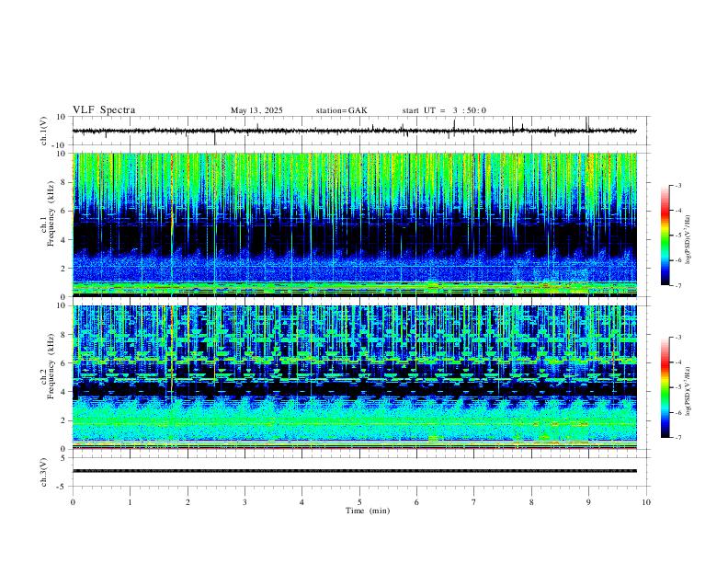Click "-3" on the lower colorbar scale

point(678,338)
